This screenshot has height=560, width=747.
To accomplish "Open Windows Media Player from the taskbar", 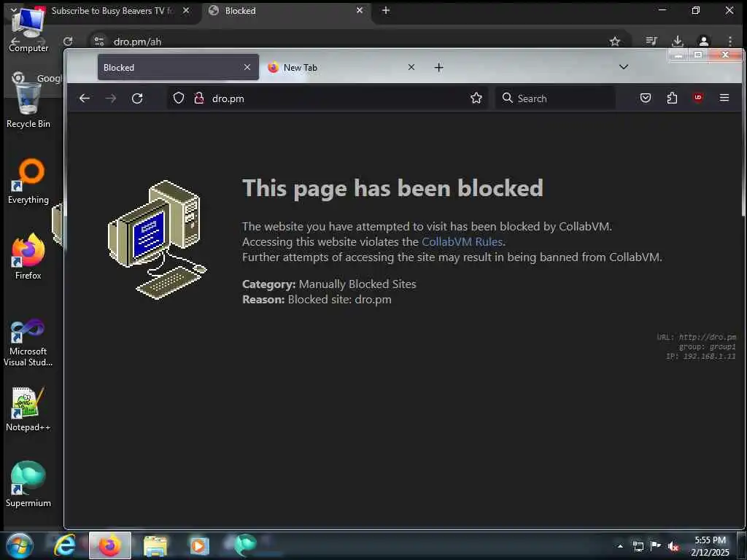I will click(x=199, y=545).
